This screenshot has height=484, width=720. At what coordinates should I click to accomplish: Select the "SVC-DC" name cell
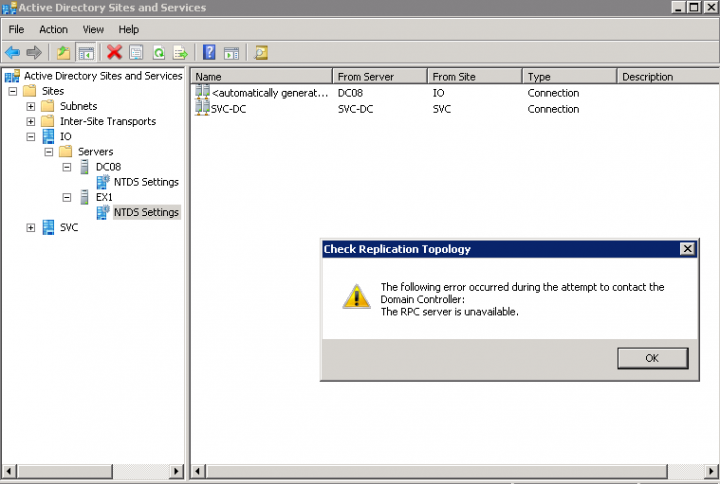[228, 109]
